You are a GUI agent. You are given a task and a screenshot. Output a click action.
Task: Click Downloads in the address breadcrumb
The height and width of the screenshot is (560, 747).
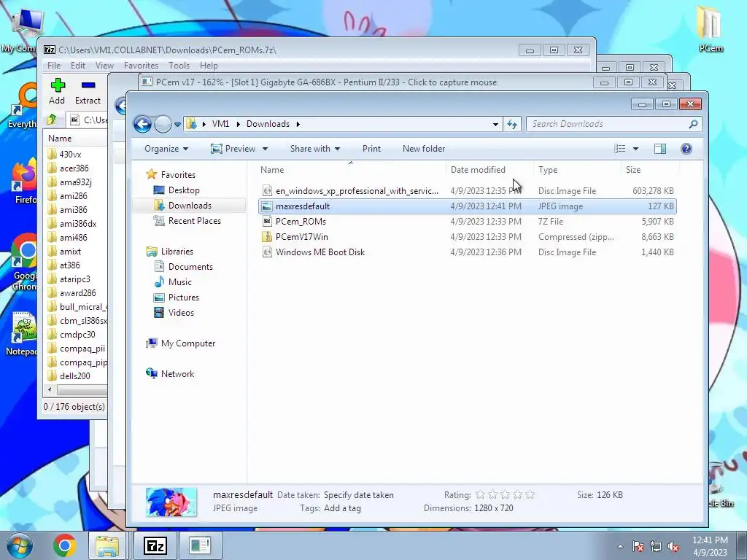(x=268, y=124)
